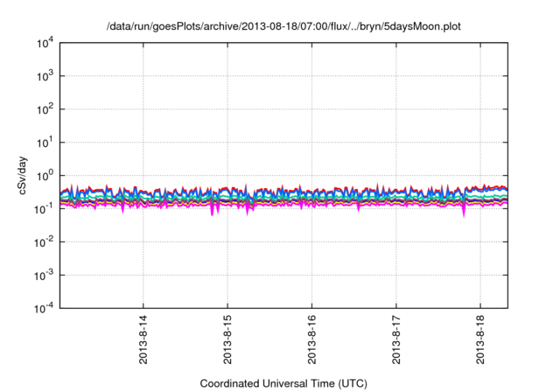Click the 2013-8-17 date label
Screen dimensions: 560x392
click(396, 339)
